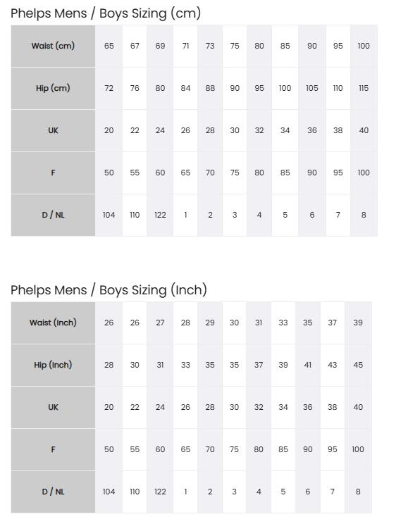Click the 'Phelps Mens / Boys Sizing (Inch)' heading

tap(109, 290)
